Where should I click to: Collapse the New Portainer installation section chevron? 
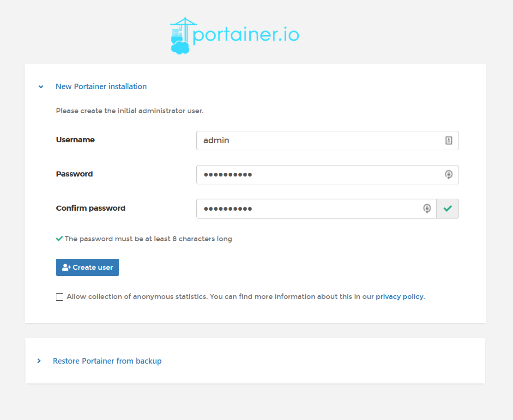[x=41, y=86]
